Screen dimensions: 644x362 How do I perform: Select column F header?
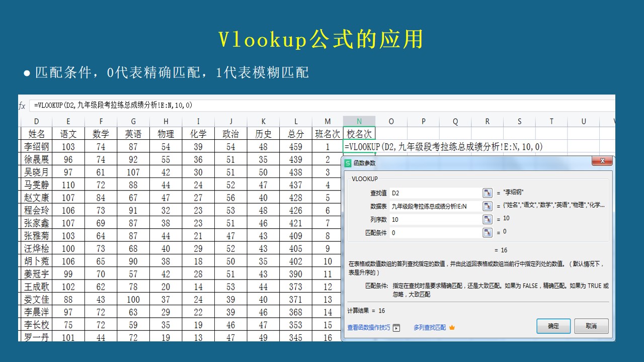click(x=101, y=121)
